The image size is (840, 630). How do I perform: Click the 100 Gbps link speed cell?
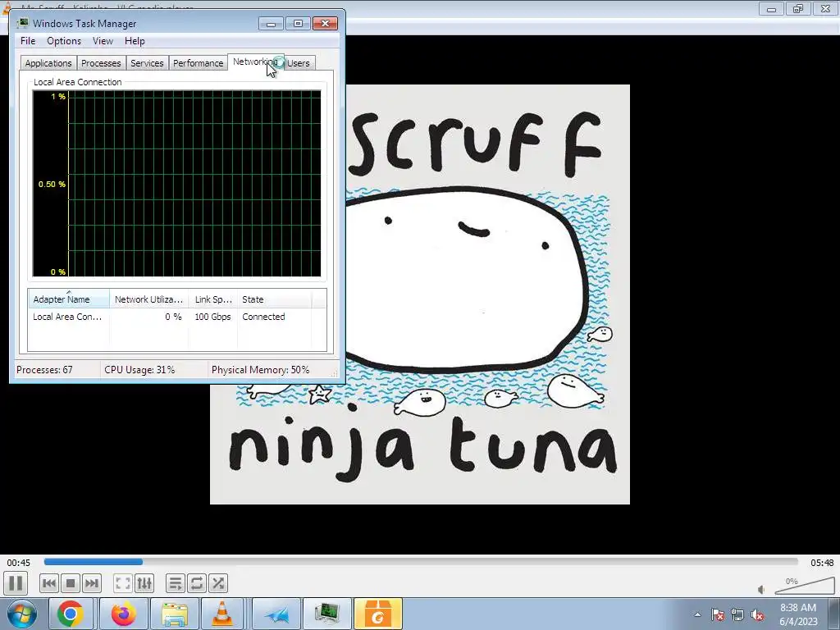coord(212,317)
